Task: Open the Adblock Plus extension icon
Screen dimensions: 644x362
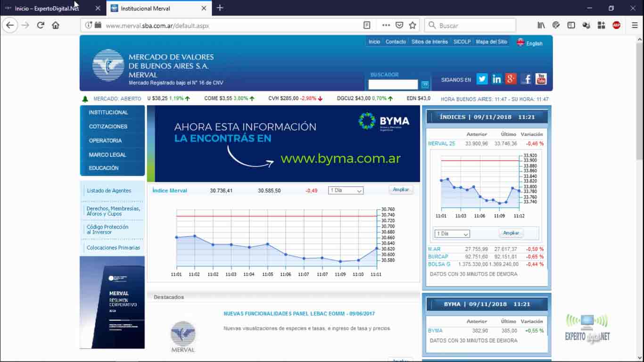Action: [616, 25]
